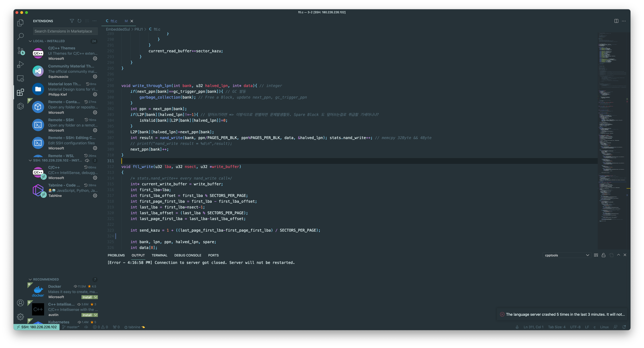Open the Explorer view in activity bar

(x=20, y=23)
